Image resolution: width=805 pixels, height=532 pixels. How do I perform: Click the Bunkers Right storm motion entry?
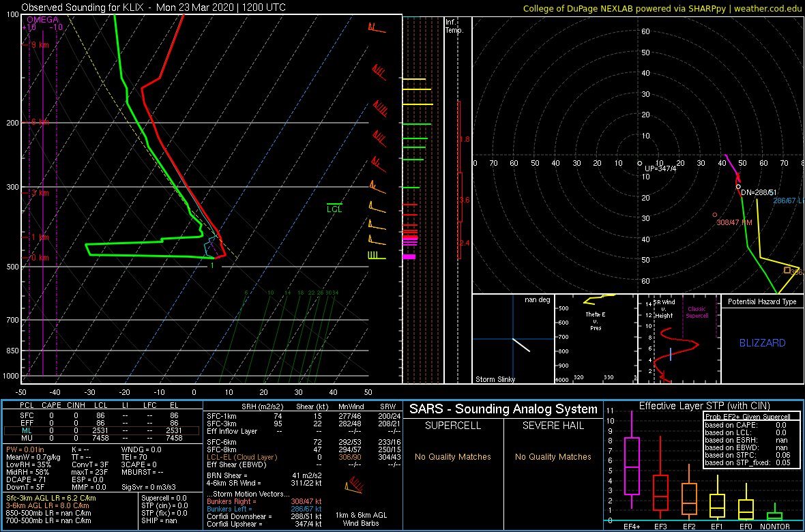(264, 501)
